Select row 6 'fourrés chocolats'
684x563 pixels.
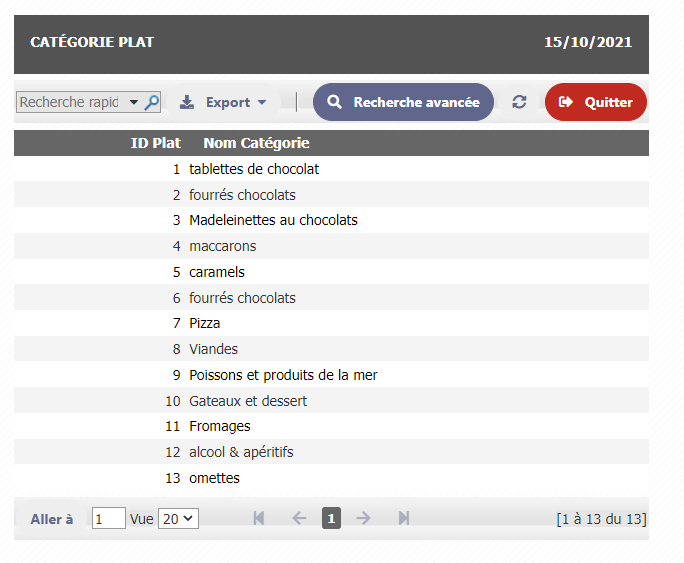pyautogui.click(x=331, y=297)
